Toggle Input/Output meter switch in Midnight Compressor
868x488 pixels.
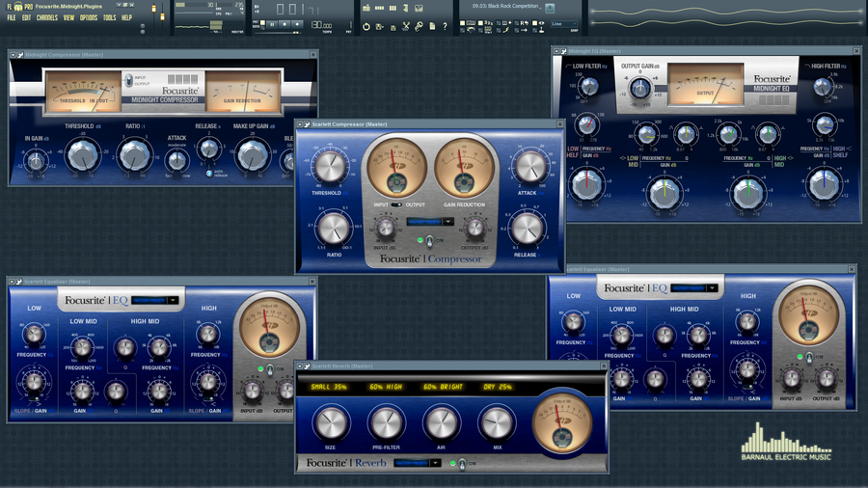[x=128, y=81]
